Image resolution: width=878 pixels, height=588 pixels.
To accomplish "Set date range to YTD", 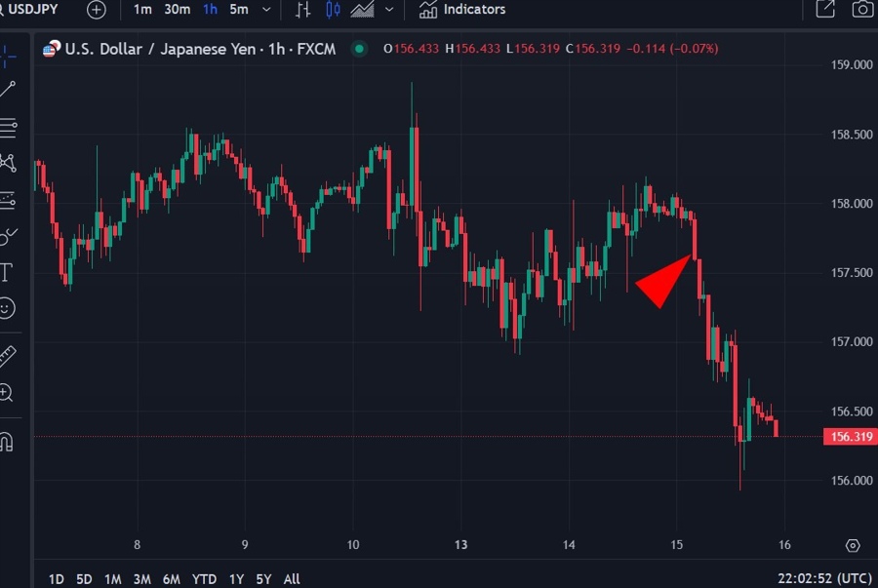I will (x=205, y=579).
